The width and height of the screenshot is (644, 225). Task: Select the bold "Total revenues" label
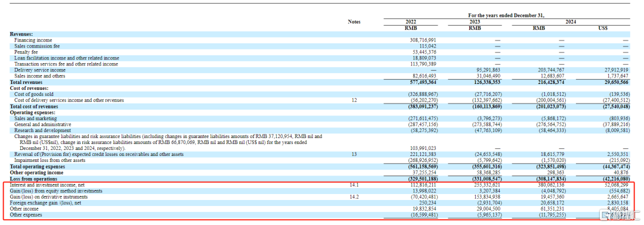tap(26, 82)
